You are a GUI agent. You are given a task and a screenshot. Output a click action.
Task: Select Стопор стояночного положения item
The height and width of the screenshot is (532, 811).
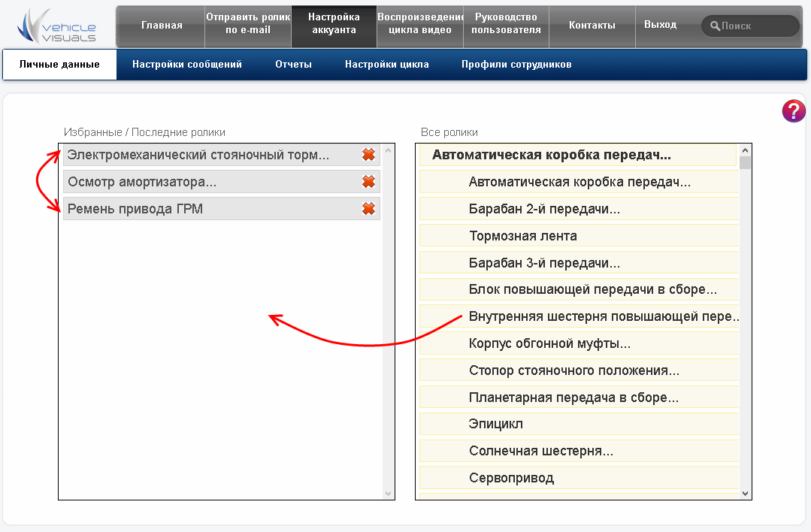pyautogui.click(x=580, y=370)
